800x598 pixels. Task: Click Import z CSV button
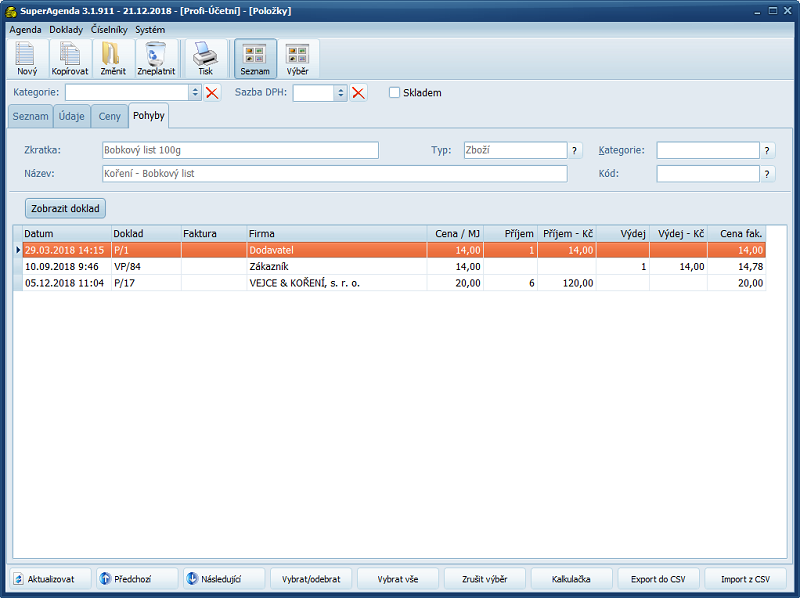click(x=745, y=579)
